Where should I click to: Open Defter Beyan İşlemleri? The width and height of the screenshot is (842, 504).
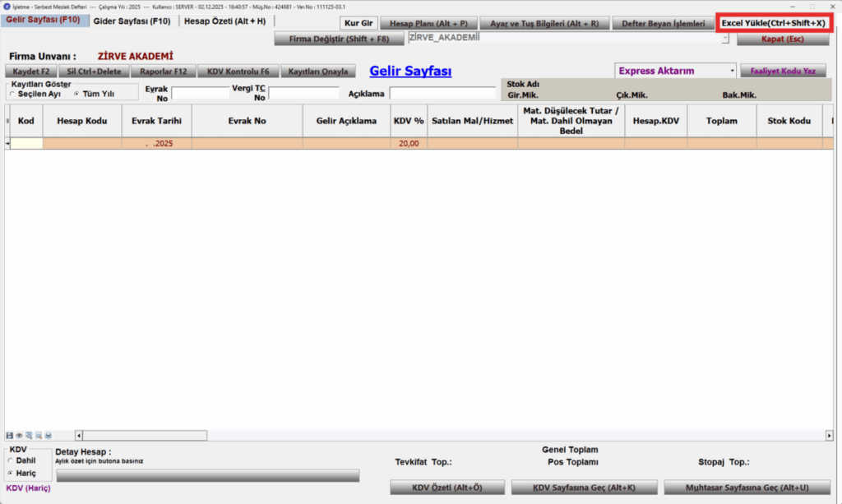coord(664,24)
